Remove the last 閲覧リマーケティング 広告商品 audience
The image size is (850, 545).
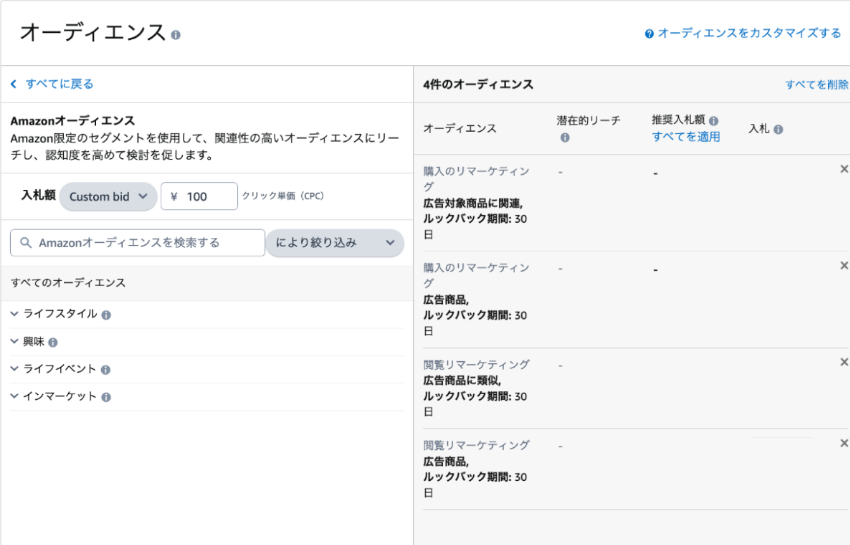843,443
